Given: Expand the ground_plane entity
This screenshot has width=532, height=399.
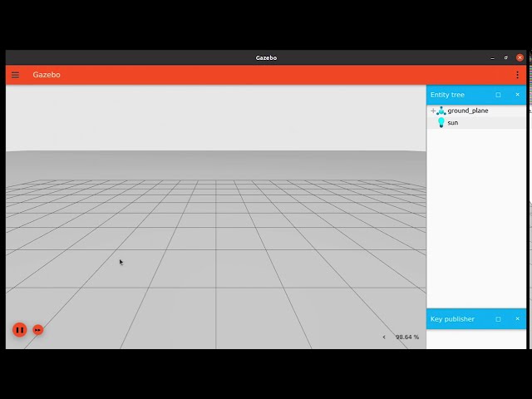Looking at the screenshot, I should (x=433, y=111).
